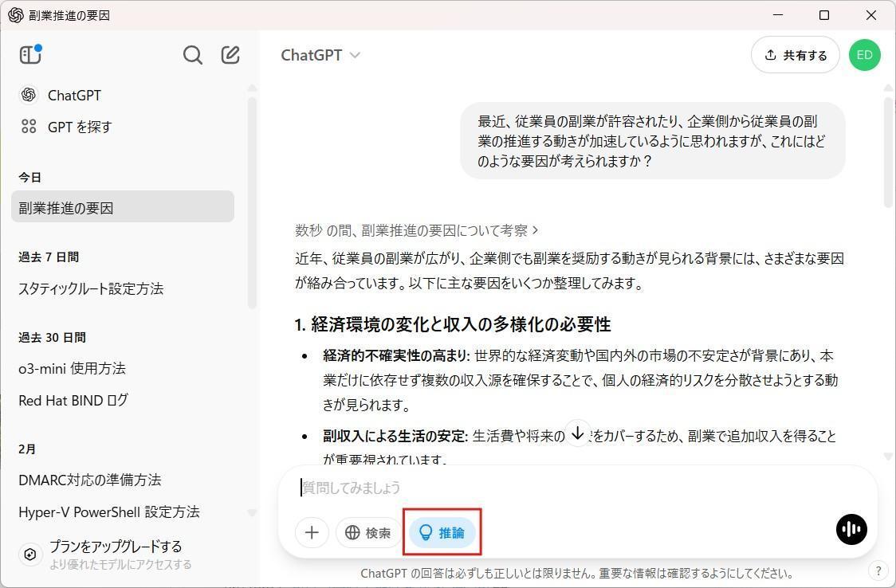The width and height of the screenshot is (896, 588).
Task: Jump to bottom with down-arrow button
Action: (x=577, y=433)
